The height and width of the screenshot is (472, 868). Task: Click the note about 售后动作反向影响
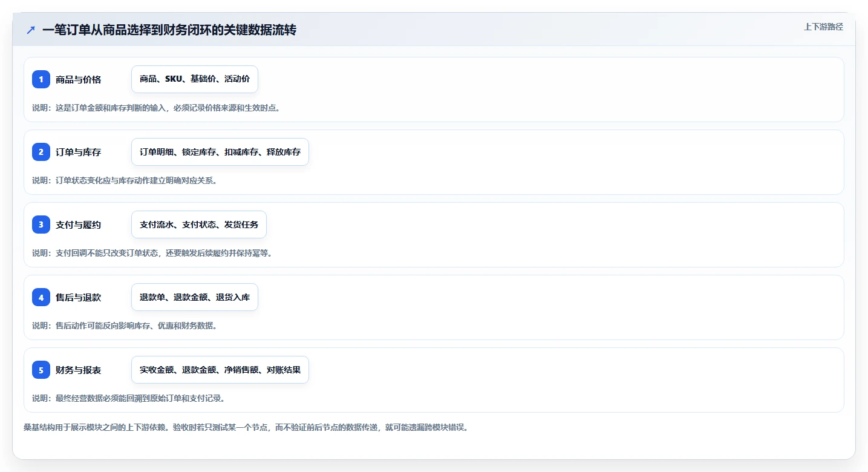124,326
